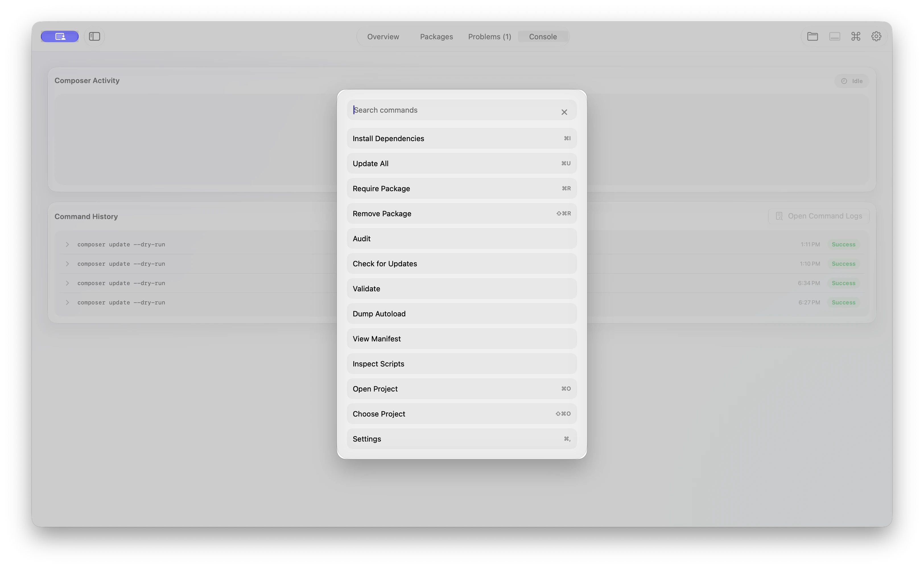Click the Command History heading
Screen dimensions: 924x569
tap(86, 217)
